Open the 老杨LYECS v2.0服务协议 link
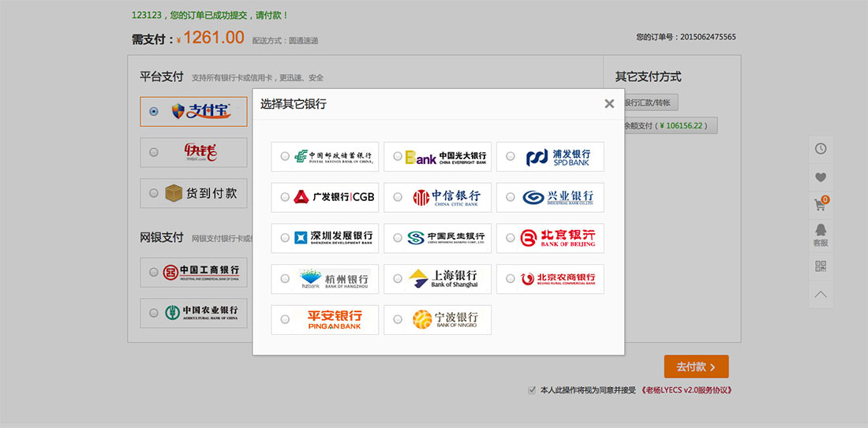Viewport: 868px width, 428px height. pyautogui.click(x=687, y=390)
